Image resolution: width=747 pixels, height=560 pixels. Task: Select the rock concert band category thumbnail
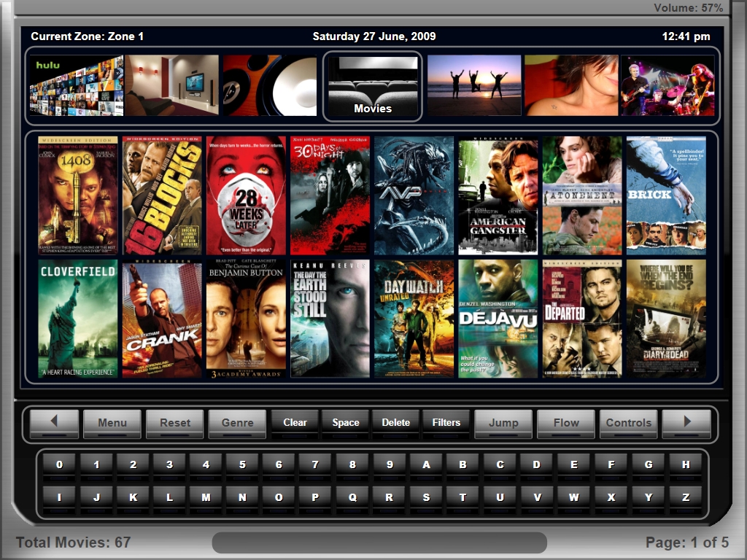[668, 85]
